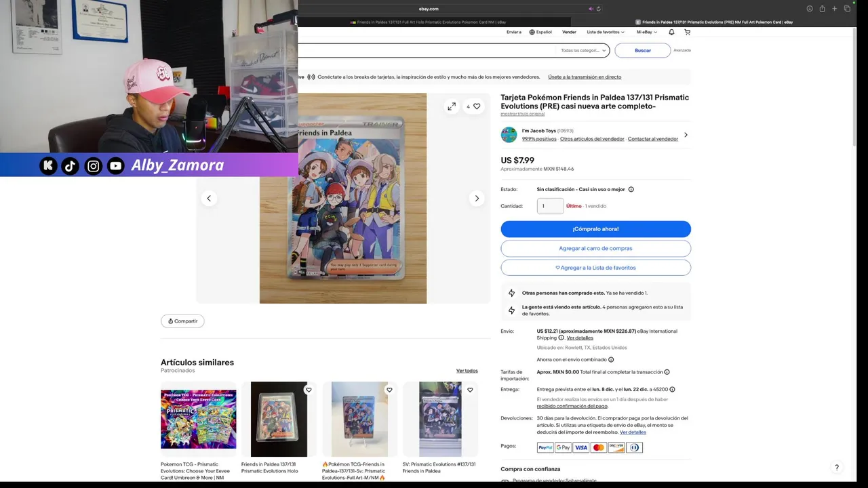Click Únete a la transmisión en directo link
Image resolution: width=868 pixels, height=488 pixels.
(585, 77)
